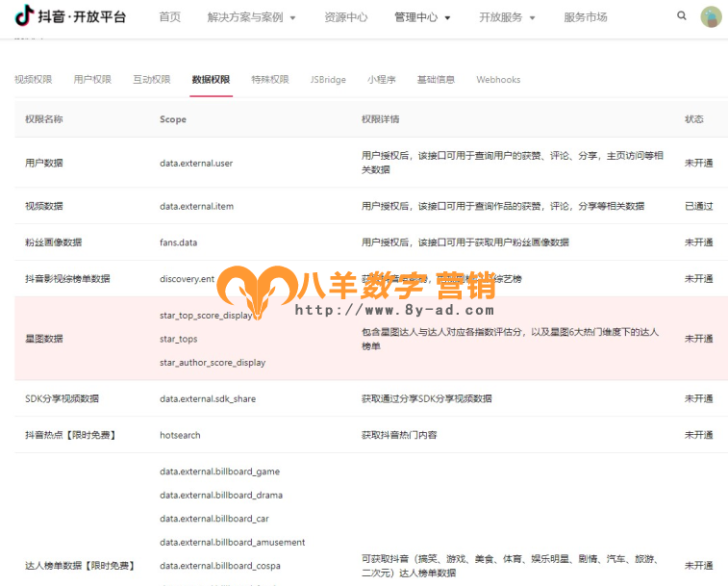Viewport: 728px width, 586px height.
Task: Click the 星图数据 permission row
Action: point(44,339)
